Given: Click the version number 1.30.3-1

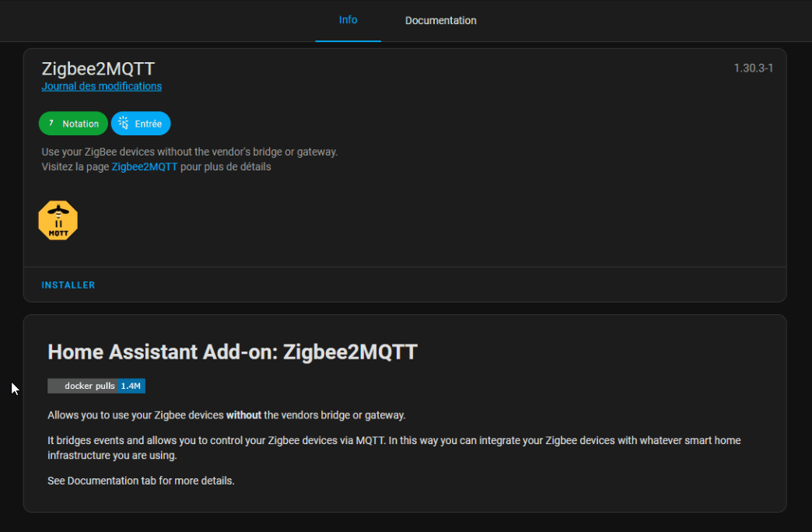Looking at the screenshot, I should 753,68.
